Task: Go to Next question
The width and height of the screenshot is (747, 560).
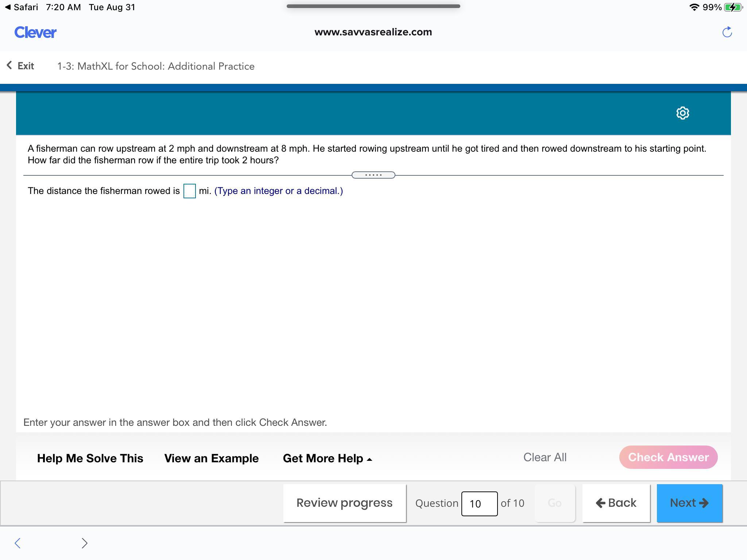Action: pyautogui.click(x=689, y=503)
